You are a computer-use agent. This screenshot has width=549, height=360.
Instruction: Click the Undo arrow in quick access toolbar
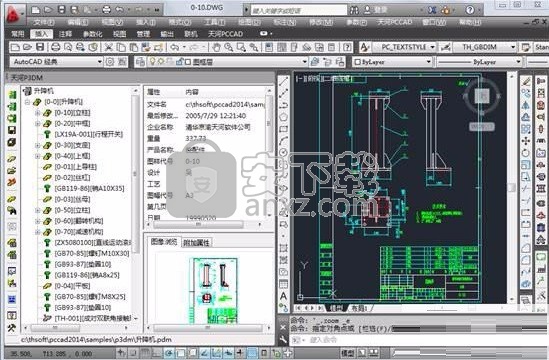(x=120, y=10)
